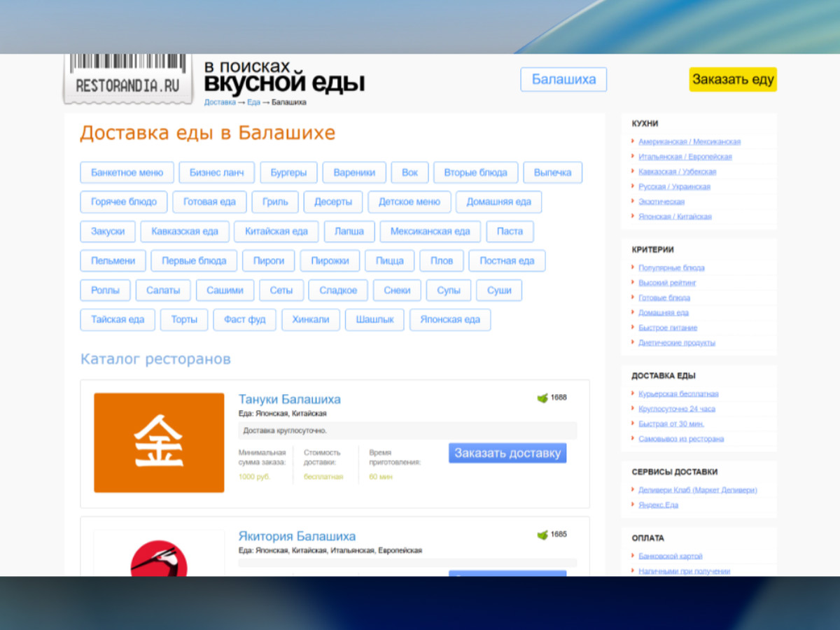Image resolution: width=840 pixels, height=630 pixels.
Task: Open the Плов category
Action: point(442,260)
